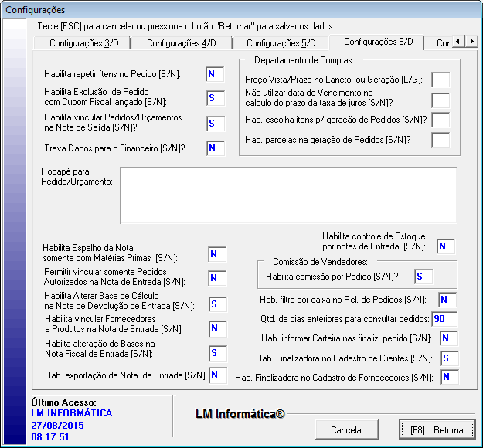Image resolution: width=483 pixels, height=448 pixels.
Task: Focus the 'Trava Dados para o Financeiro' field
Action: (x=215, y=148)
